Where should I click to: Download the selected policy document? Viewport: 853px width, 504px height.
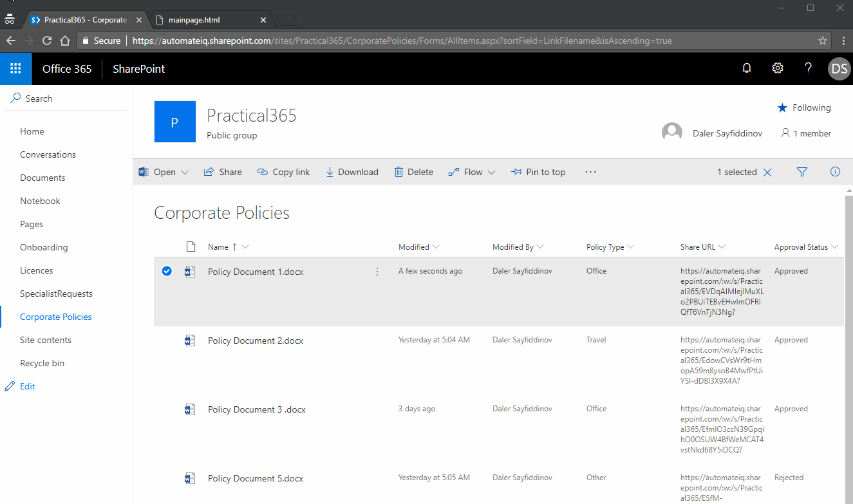[352, 172]
